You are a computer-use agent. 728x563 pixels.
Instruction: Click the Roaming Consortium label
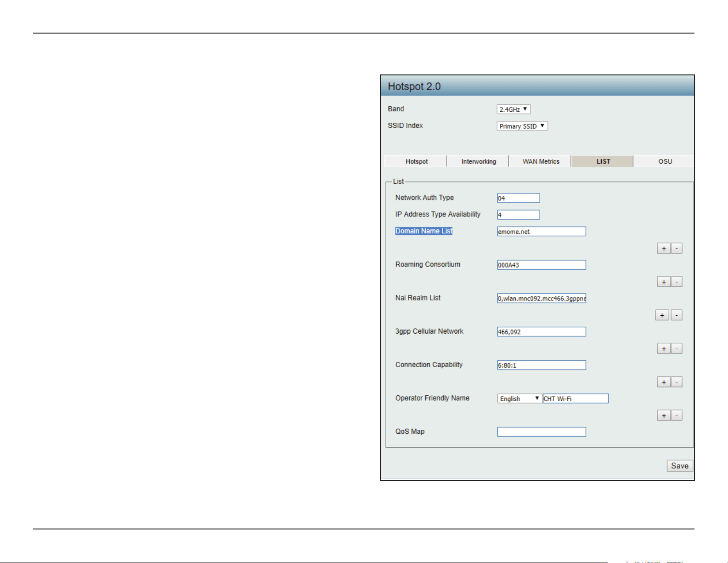428,264
